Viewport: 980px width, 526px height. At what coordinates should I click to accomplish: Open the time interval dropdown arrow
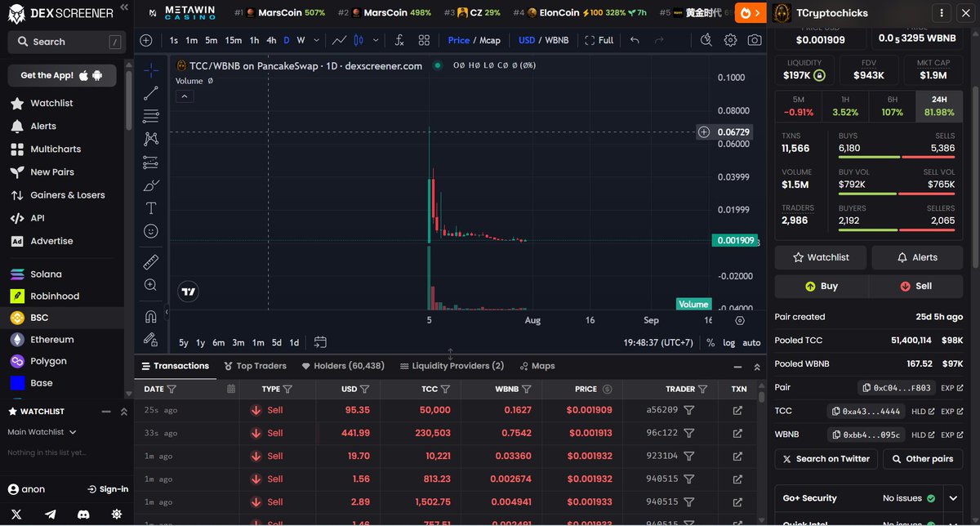(314, 40)
